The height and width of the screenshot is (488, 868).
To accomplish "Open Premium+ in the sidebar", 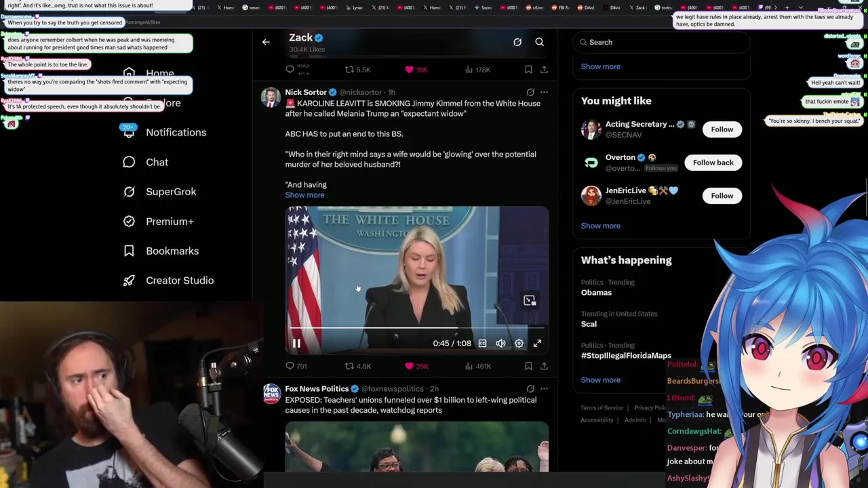I will click(170, 221).
